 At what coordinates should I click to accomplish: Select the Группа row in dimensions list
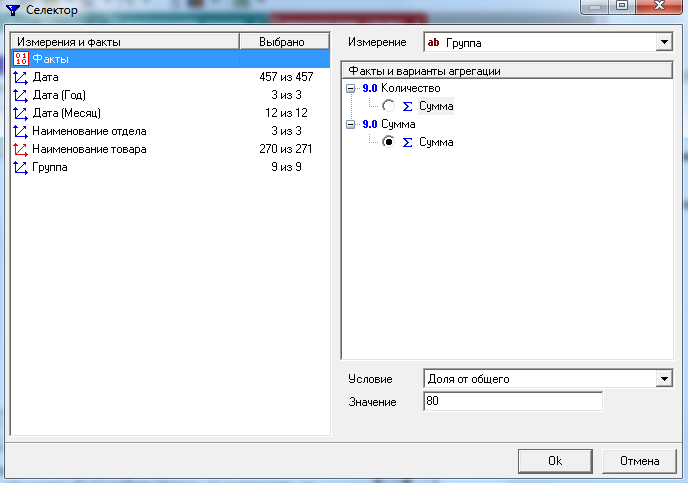point(170,167)
